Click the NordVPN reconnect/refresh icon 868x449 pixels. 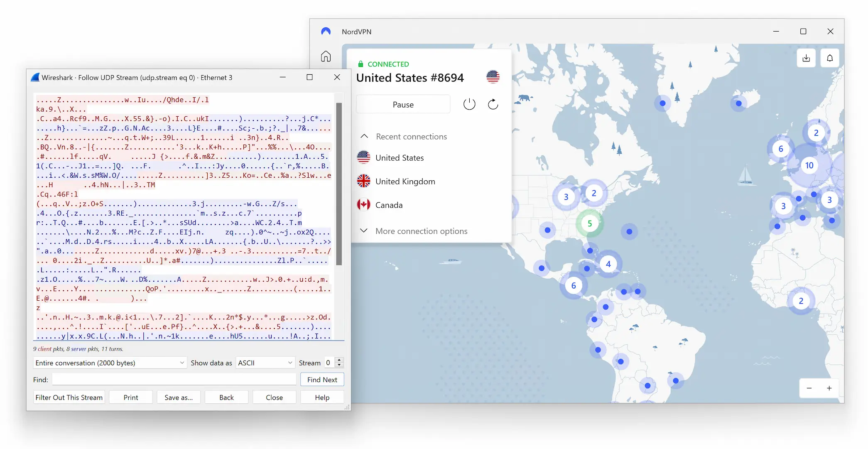[x=492, y=104]
